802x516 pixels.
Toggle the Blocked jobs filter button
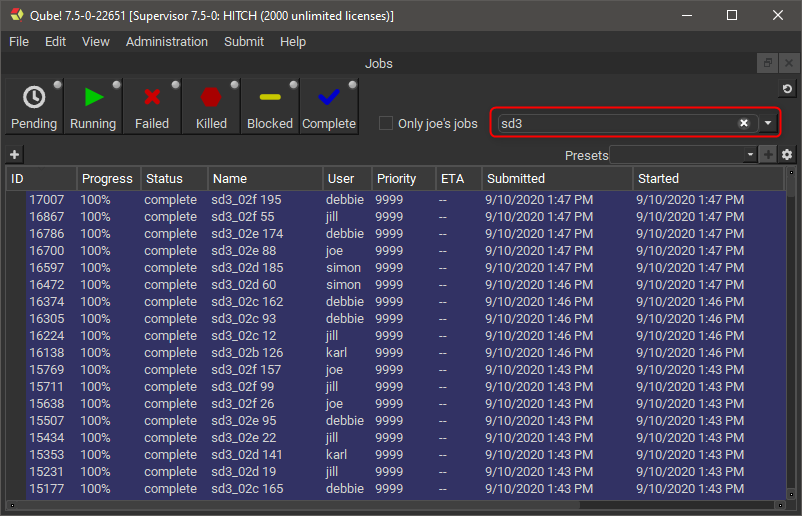pyautogui.click(x=270, y=107)
